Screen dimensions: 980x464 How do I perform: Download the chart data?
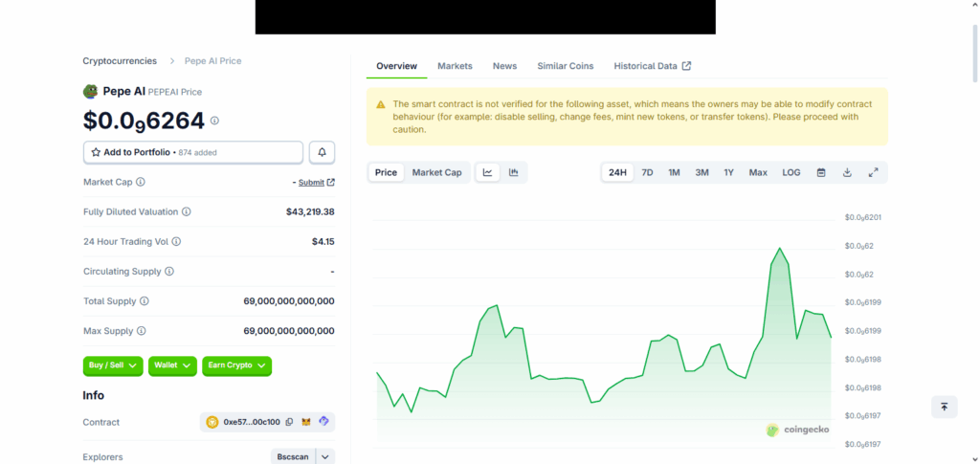pyautogui.click(x=847, y=172)
